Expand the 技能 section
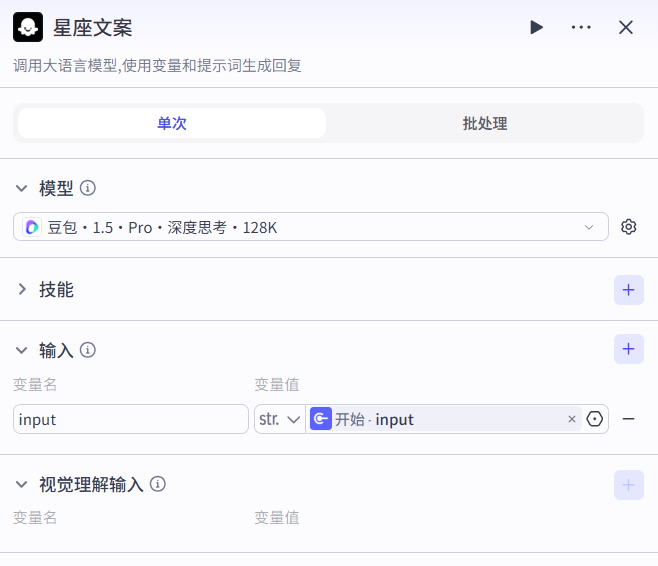 click(x=22, y=290)
